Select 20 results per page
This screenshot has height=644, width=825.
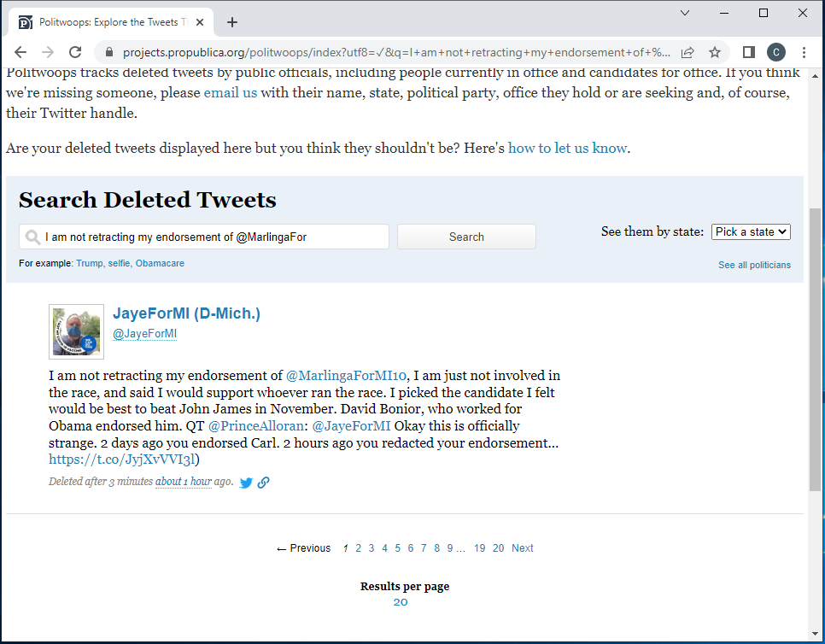coord(401,602)
